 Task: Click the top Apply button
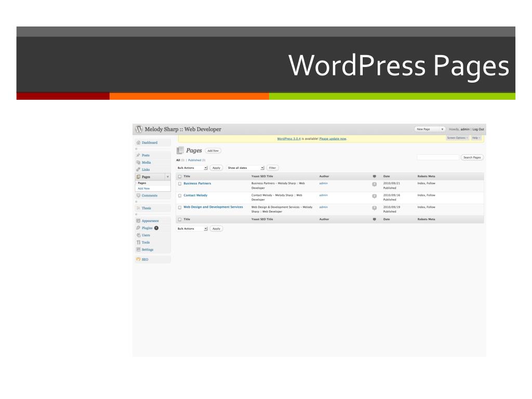[x=216, y=168]
